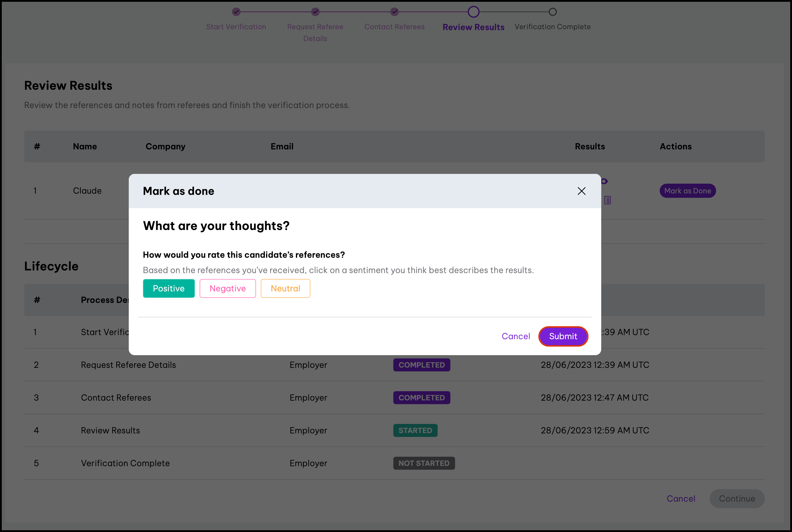Select the Negative sentiment option

[x=227, y=288]
